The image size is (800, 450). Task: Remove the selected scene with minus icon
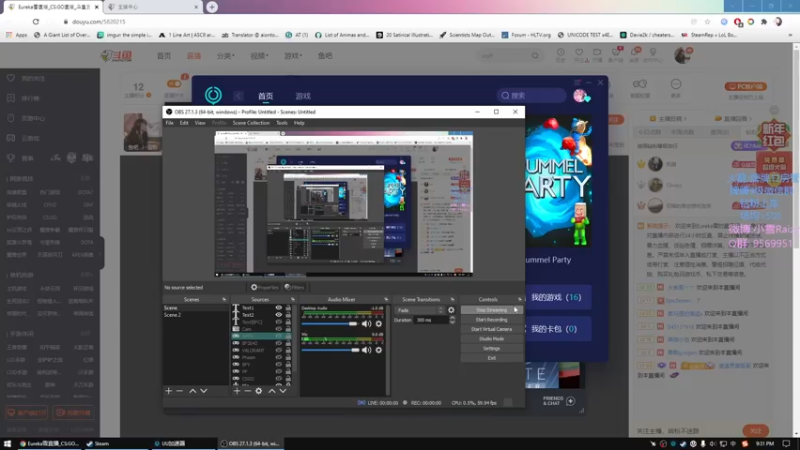pos(180,391)
